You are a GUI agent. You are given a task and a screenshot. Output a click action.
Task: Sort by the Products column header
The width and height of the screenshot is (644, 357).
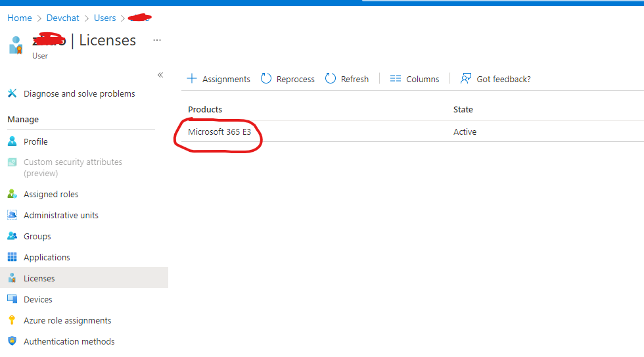pyautogui.click(x=205, y=109)
